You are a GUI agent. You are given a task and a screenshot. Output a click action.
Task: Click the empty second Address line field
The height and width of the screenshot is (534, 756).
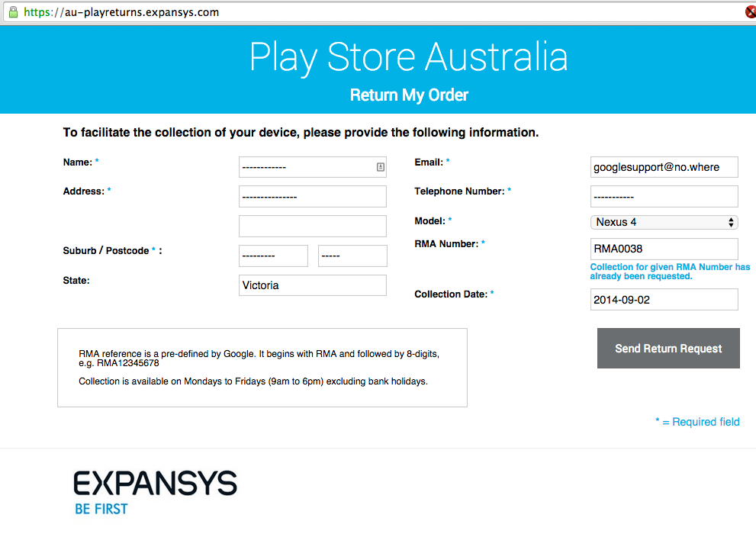[313, 227]
